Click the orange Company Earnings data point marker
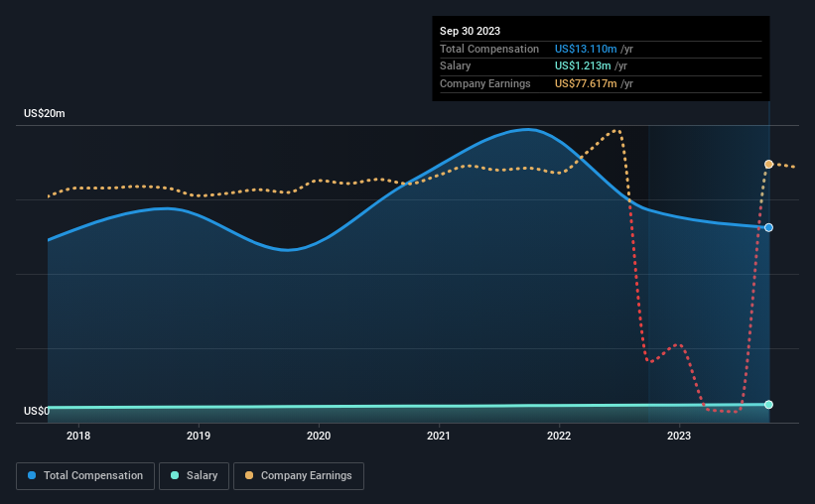Screen dimensions: 815x504 pyautogui.click(x=768, y=164)
